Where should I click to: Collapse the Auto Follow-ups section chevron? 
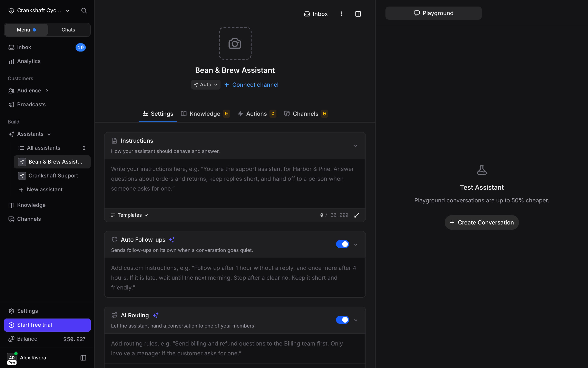[355, 244]
